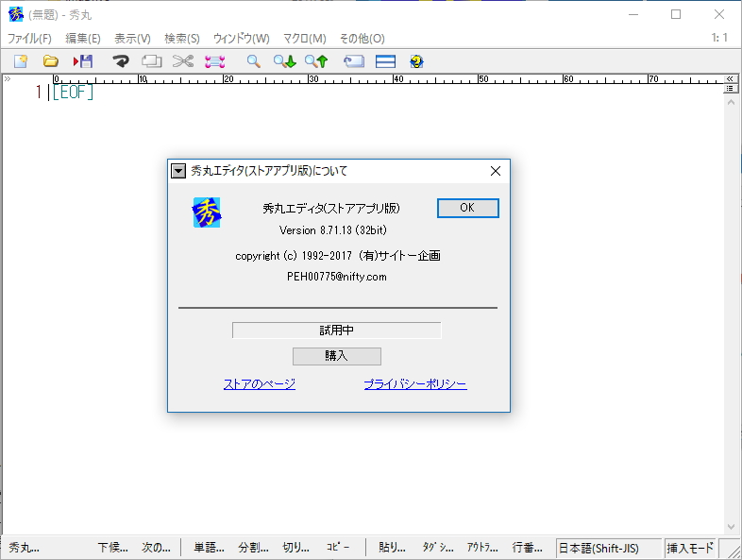Click the 秀丸... status bar key
This screenshot has height=560, width=742.
click(25, 548)
